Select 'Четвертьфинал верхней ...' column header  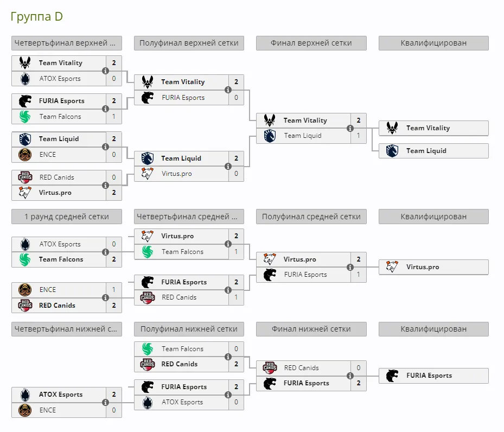point(67,43)
